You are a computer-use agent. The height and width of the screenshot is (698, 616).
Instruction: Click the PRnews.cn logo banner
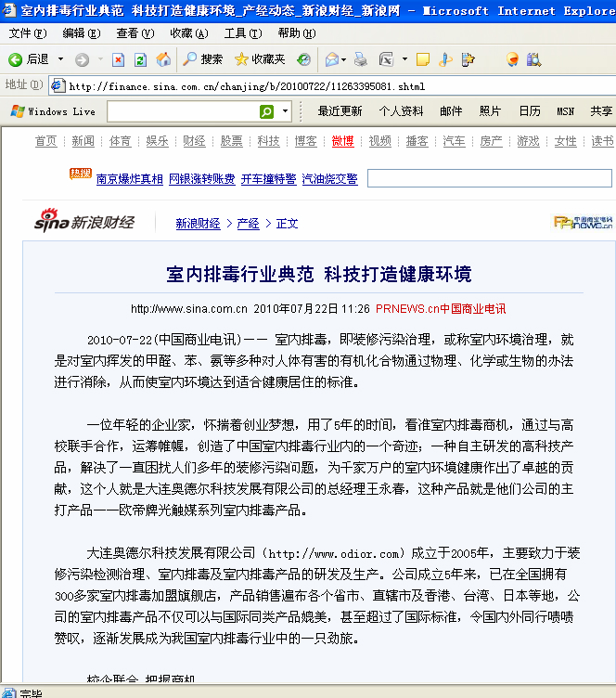pos(584,222)
